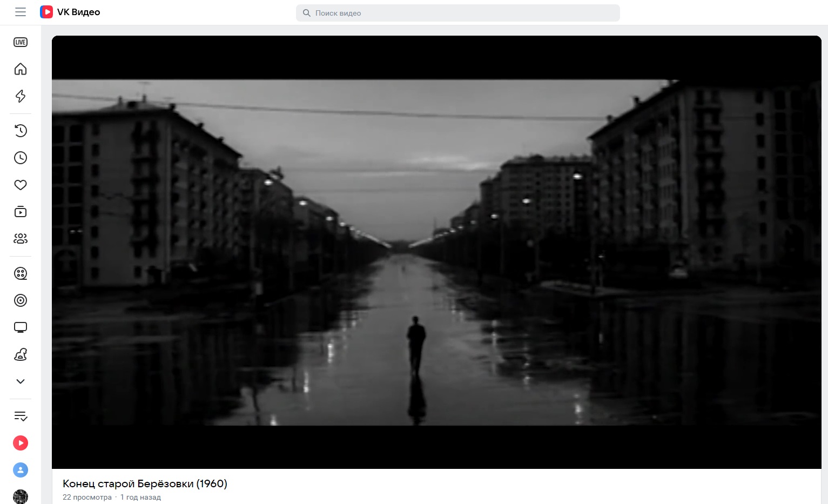Viewport: 828px width, 504px height.
Task: Open dark patterned channel avatar at bottom
Action: (x=21, y=496)
